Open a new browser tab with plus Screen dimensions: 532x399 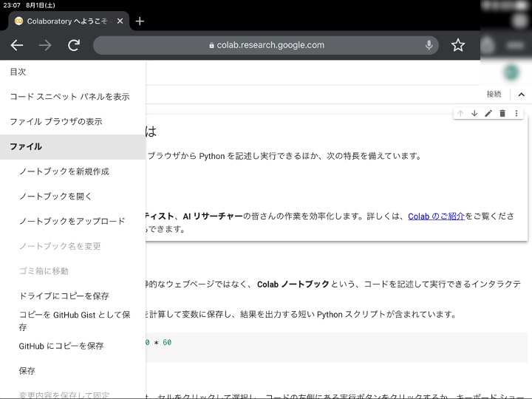tap(140, 21)
